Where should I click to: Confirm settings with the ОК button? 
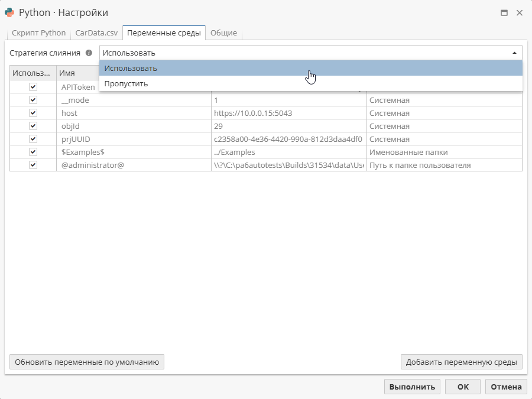[462, 386]
